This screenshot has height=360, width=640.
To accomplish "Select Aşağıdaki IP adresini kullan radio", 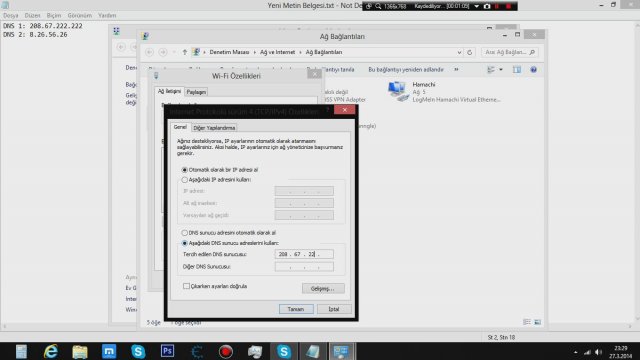I will [184, 180].
